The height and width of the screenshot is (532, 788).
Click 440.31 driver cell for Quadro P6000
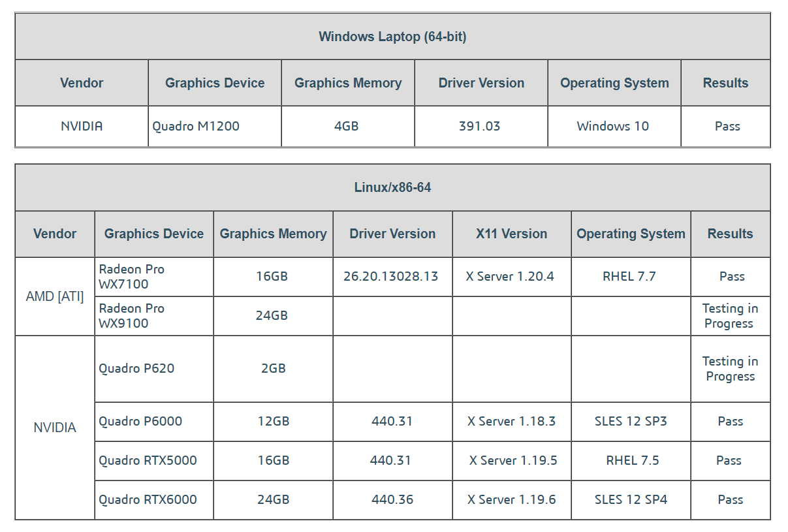point(392,422)
